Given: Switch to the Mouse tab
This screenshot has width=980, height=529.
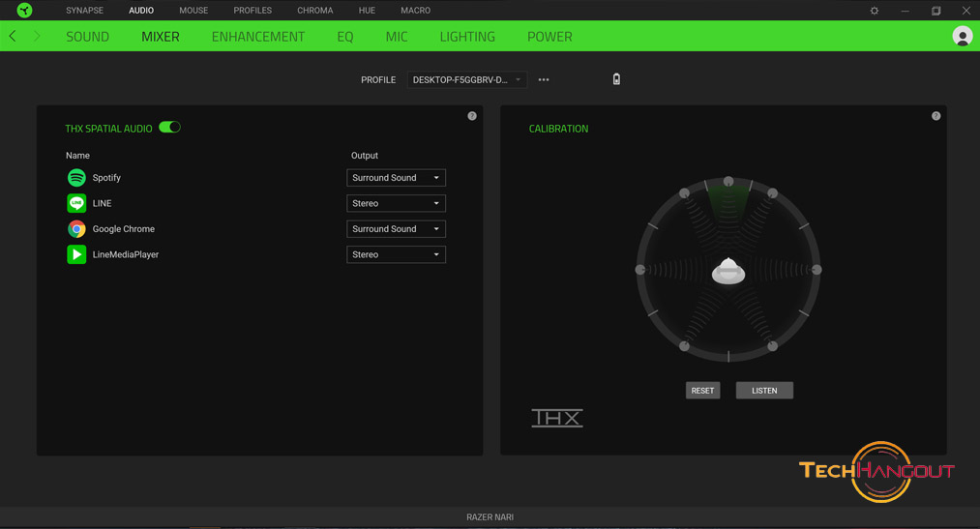Looking at the screenshot, I should (193, 11).
